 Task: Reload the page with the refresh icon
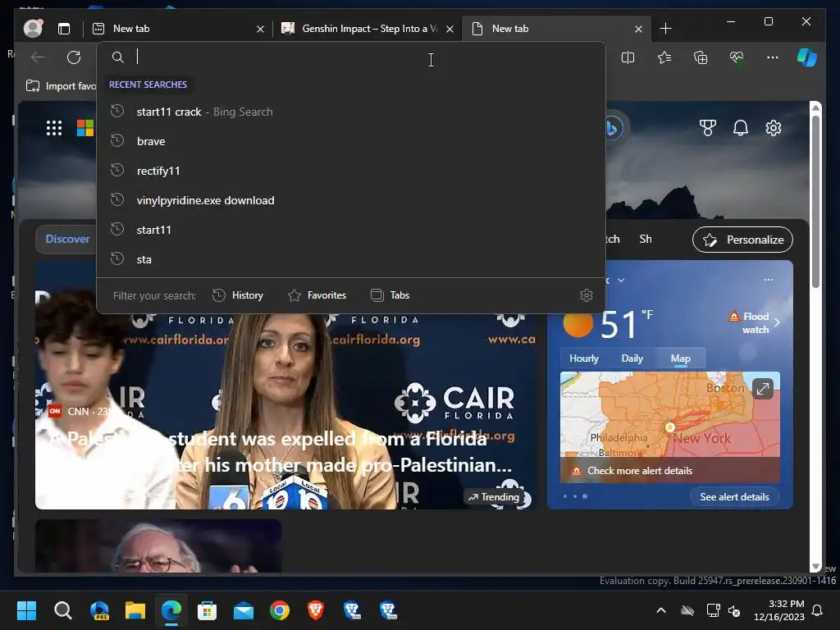point(73,57)
